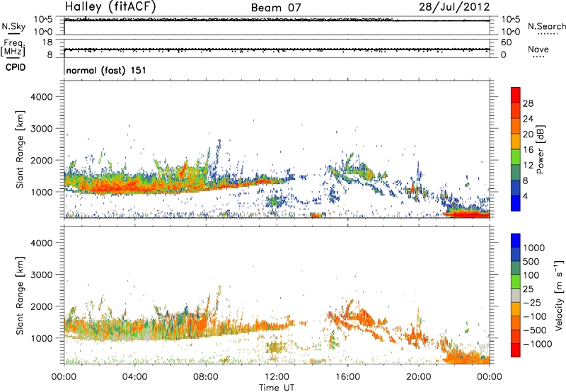Click the '20:00' time tick label
Image resolution: width=566 pixels, height=392 pixels.
click(419, 377)
